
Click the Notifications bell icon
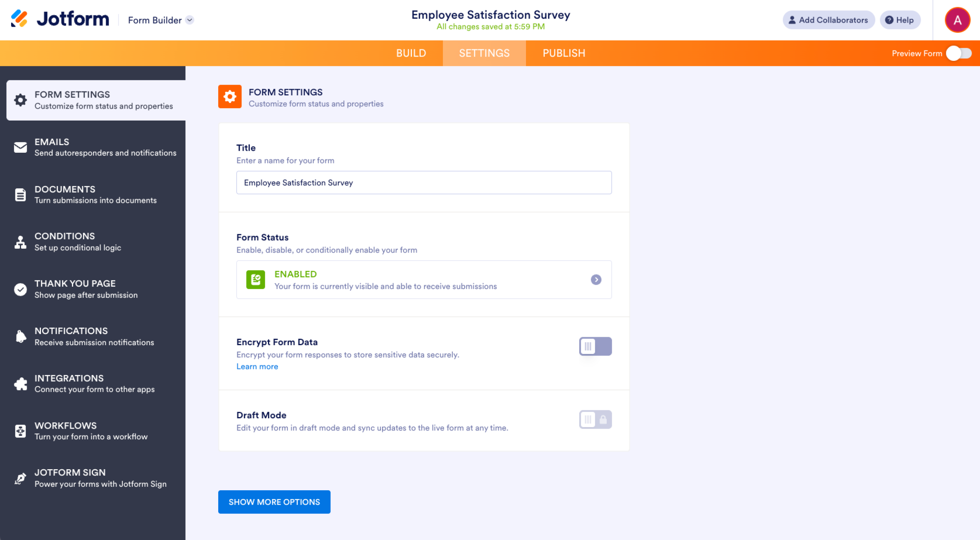pos(20,336)
